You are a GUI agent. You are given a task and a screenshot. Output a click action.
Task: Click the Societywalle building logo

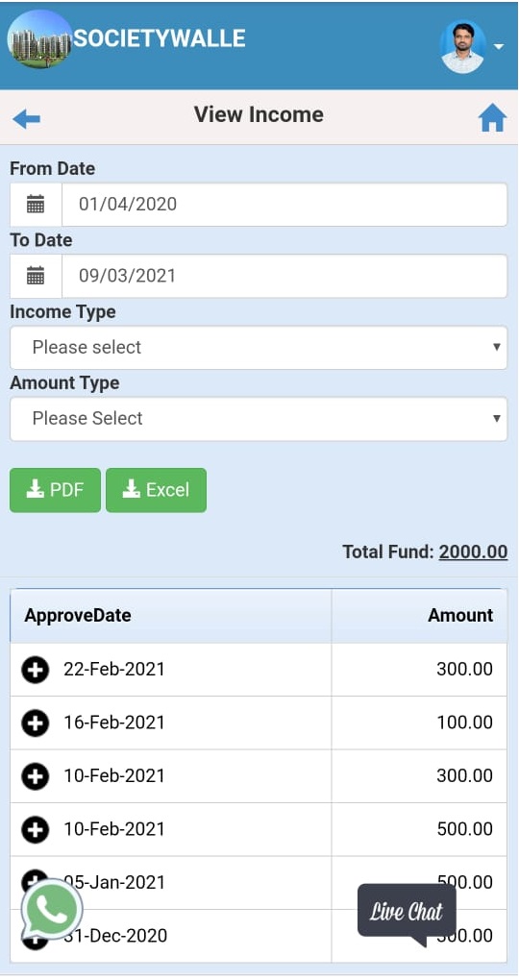[39, 38]
